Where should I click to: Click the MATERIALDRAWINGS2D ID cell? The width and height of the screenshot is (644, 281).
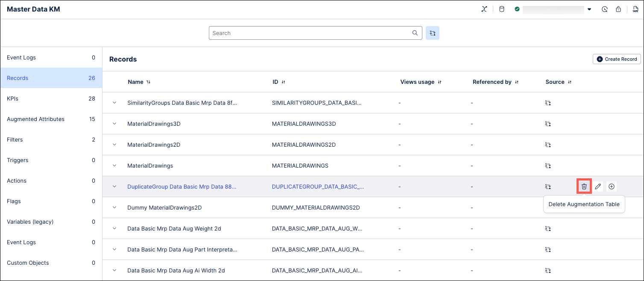point(304,145)
